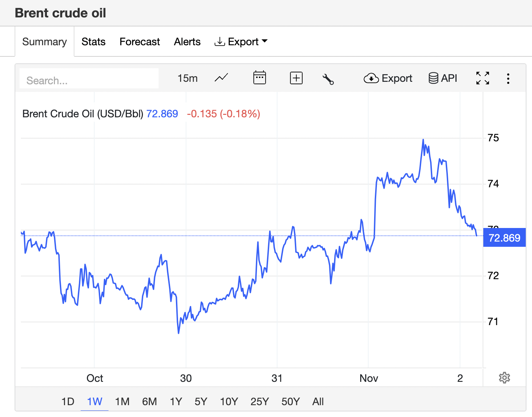
Task: Click the plus icon to add a comparison
Action: pos(296,78)
